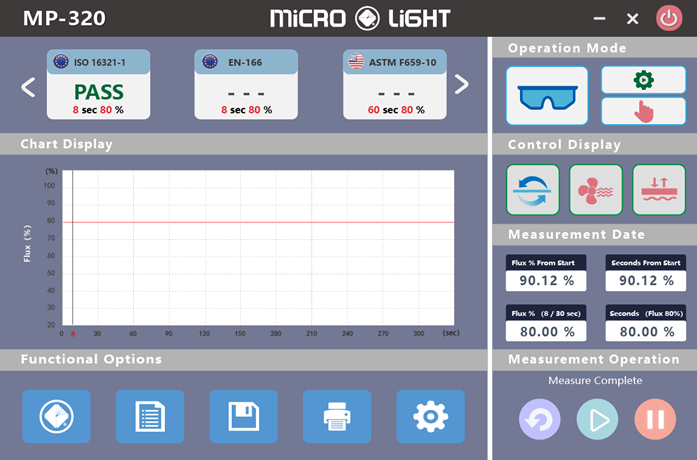
Task: Open settings gear in Functional Options
Action: tap(430, 416)
